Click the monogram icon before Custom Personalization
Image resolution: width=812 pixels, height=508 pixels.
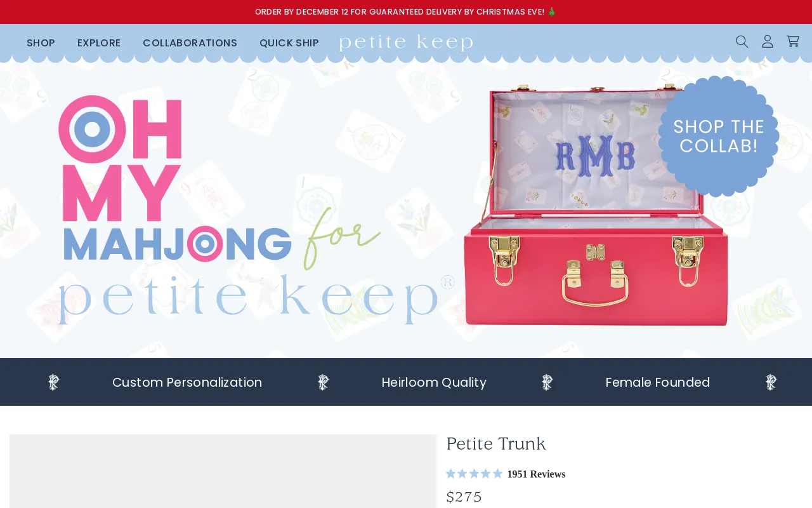tap(54, 382)
